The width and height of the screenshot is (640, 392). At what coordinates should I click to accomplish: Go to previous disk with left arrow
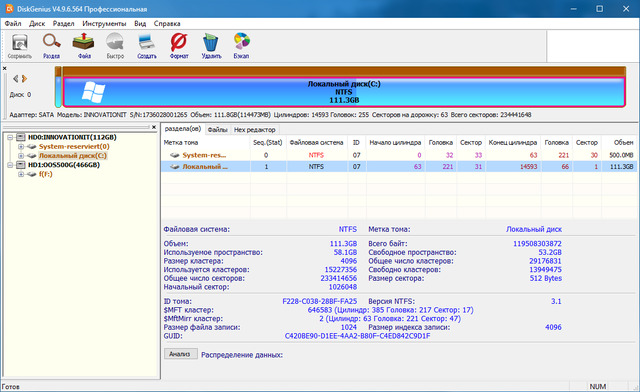16,78
